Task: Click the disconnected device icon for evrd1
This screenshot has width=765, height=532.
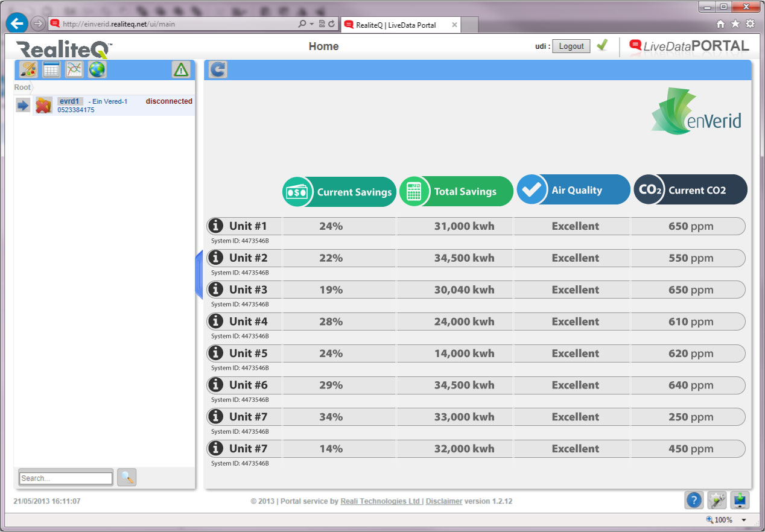Action: 44,106
